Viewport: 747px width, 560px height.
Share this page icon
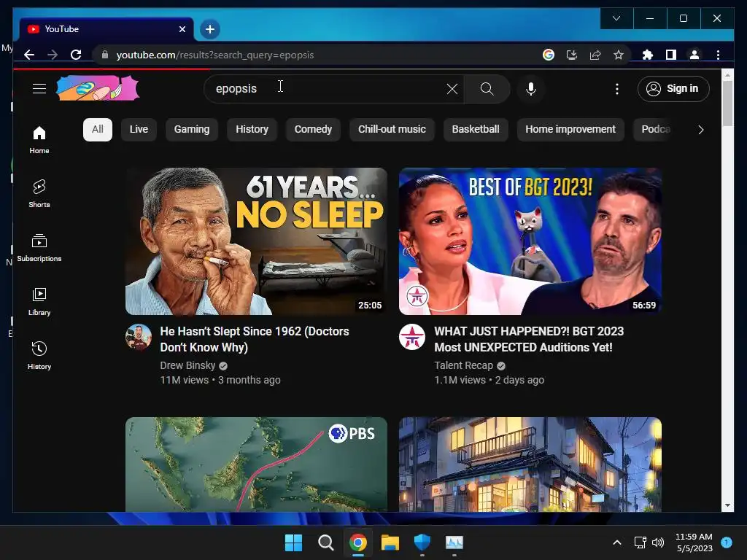(x=595, y=55)
